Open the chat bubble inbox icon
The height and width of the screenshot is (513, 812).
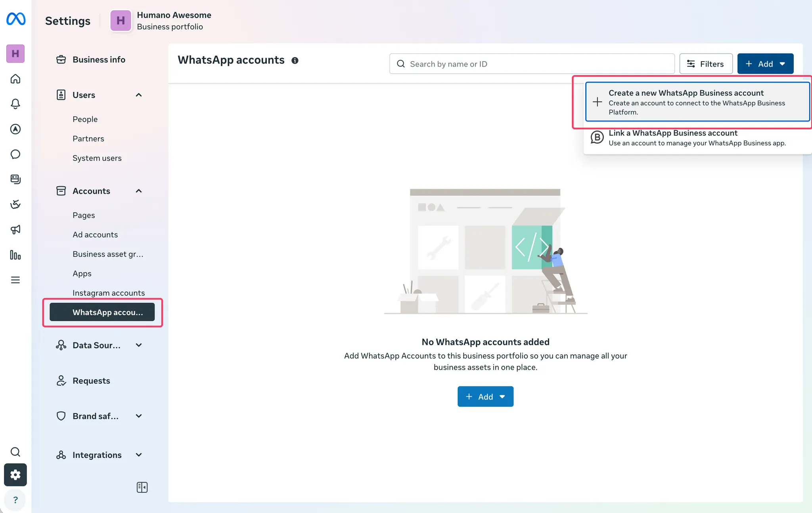coord(15,154)
